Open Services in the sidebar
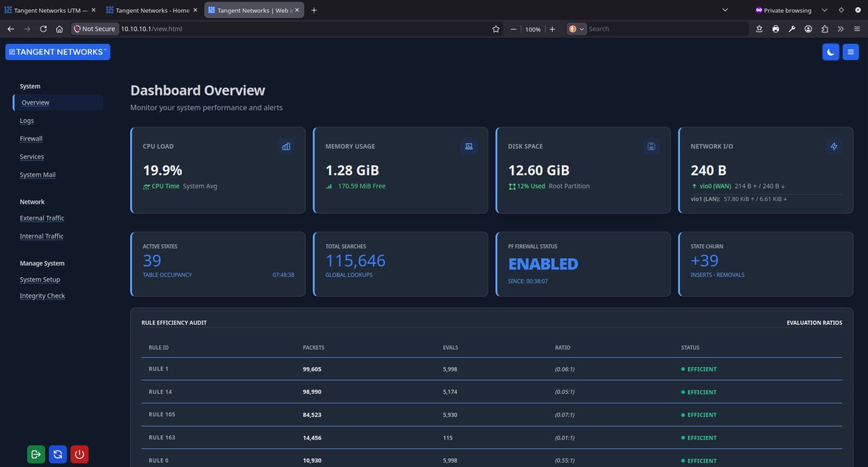This screenshot has height=467, width=868. [32, 157]
